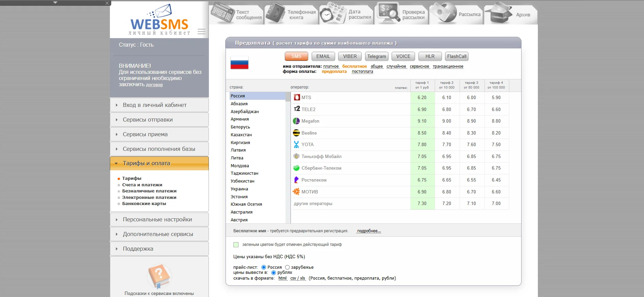Open the Архив box icon
Viewport: 644px width, 297px height.
[x=498, y=13]
